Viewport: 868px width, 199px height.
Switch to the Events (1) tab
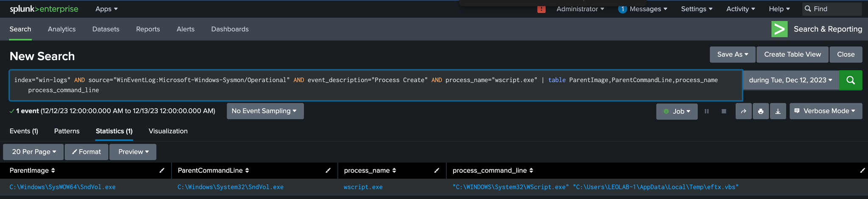pos(24,131)
